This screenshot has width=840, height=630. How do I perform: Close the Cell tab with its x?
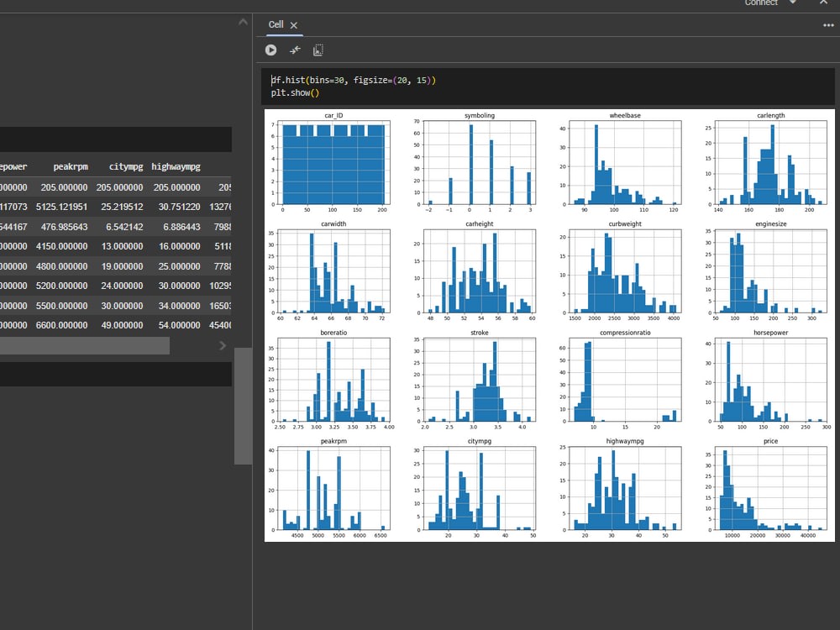pyautogui.click(x=293, y=25)
